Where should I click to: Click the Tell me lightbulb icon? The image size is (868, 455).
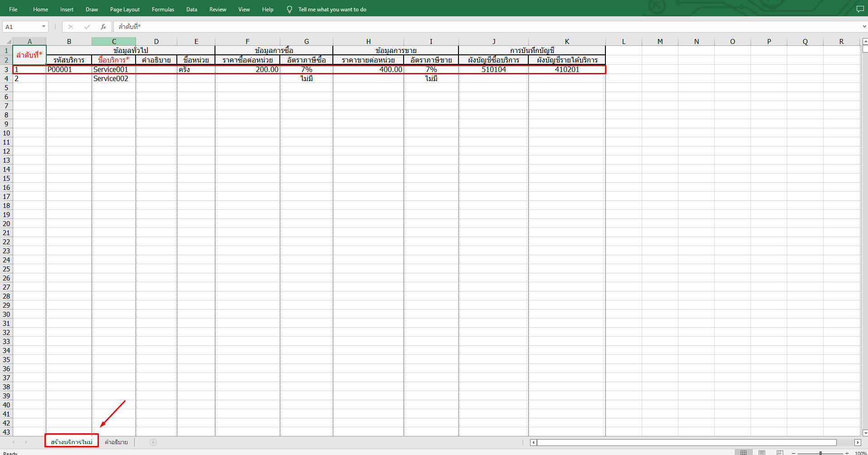point(289,9)
